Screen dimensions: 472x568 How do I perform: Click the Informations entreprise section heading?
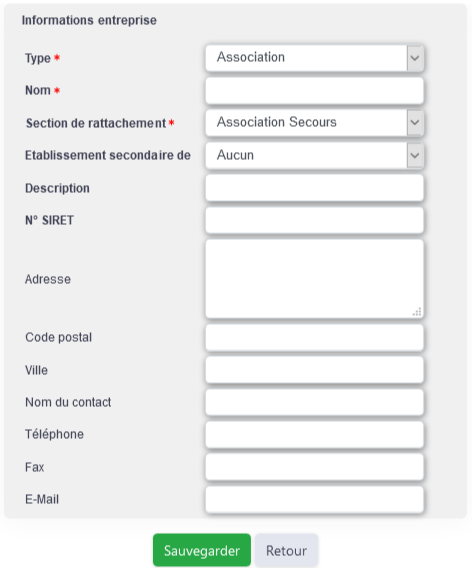click(89, 20)
